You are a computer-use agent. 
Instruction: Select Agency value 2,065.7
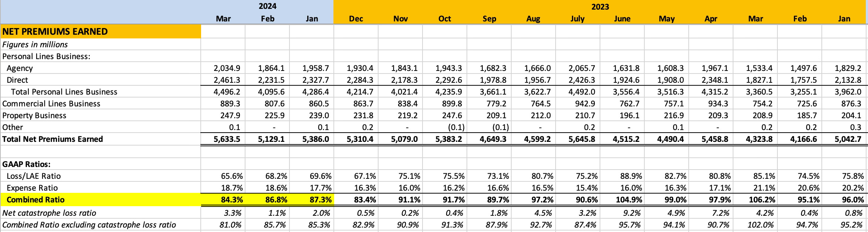coord(582,68)
